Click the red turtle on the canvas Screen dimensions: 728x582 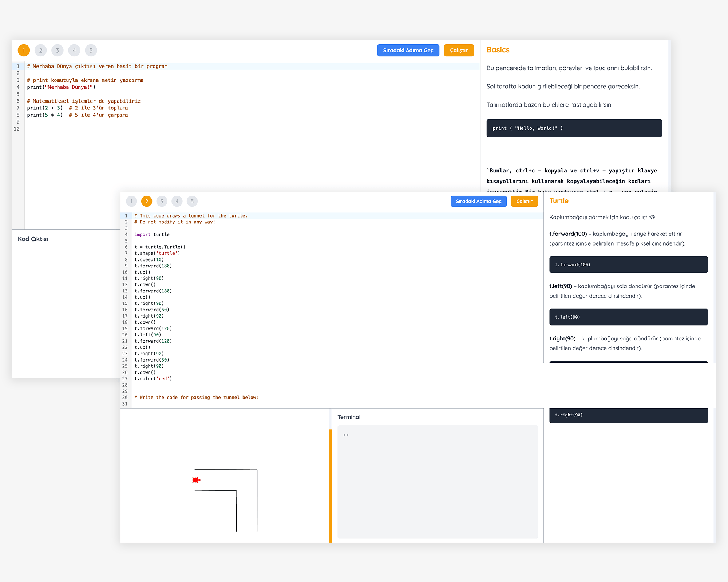(x=196, y=480)
